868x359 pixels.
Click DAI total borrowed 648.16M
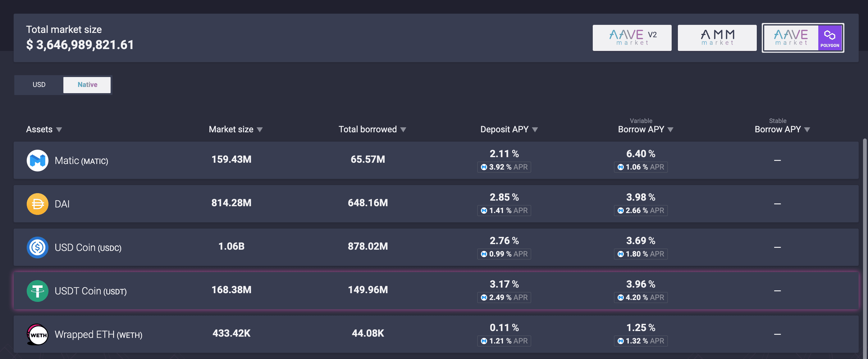point(368,203)
